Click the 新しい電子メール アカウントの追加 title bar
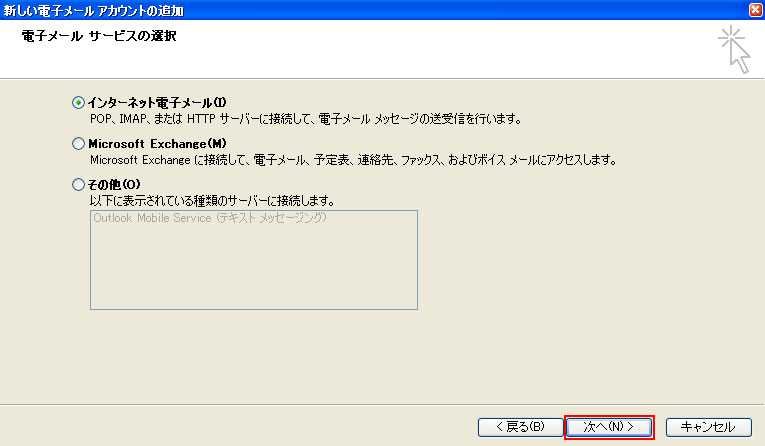765x446 pixels. click(93, 10)
